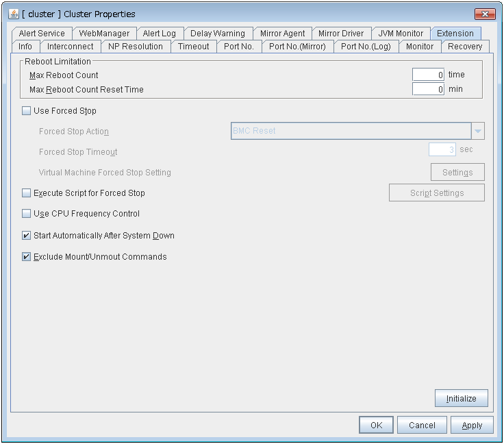Click the Script Settings button
Image resolution: width=504 pixels, height=444 pixels.
tap(437, 193)
